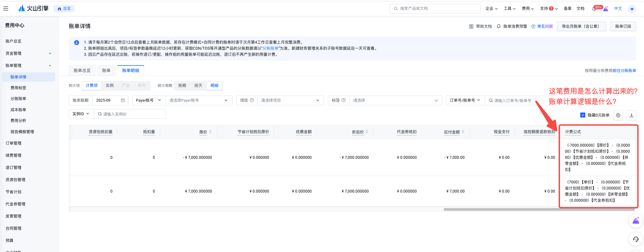
Task: Select the 实例 statistics item option
Action: (110, 85)
